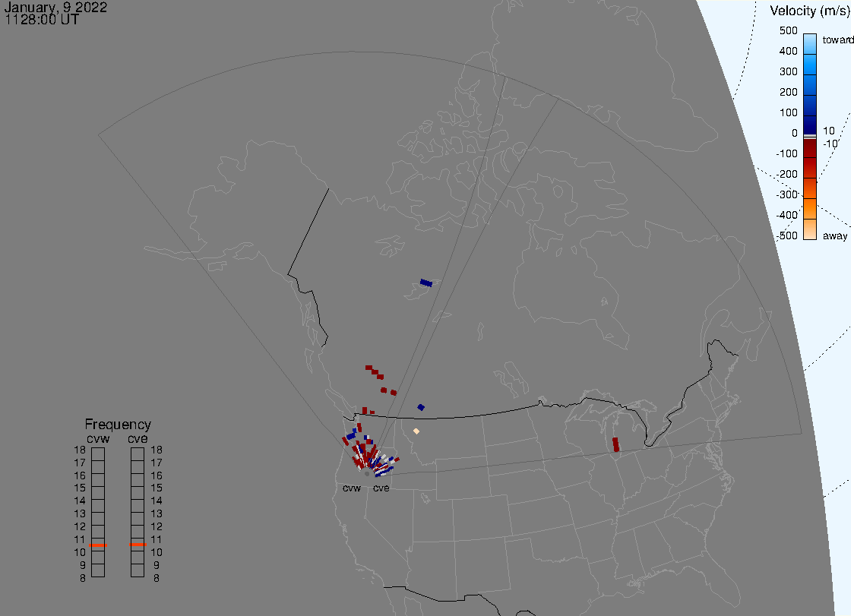Click the -200 label on velocity scale

pyautogui.click(x=786, y=174)
